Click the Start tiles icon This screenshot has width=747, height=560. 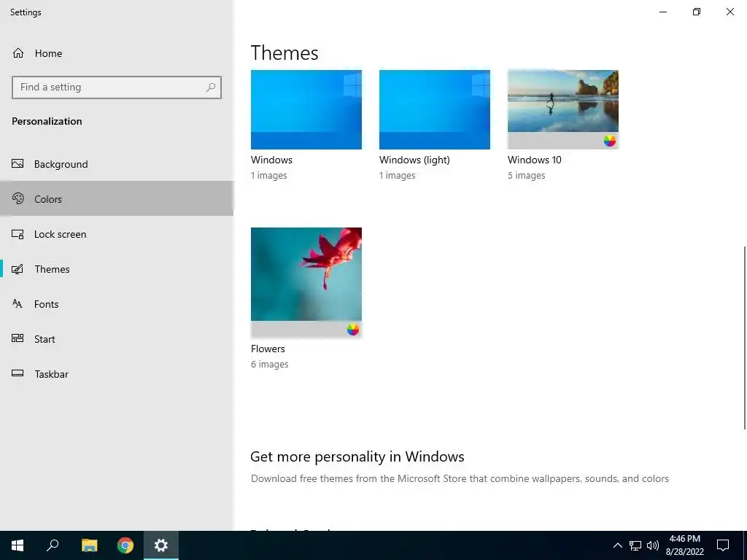coord(18,338)
